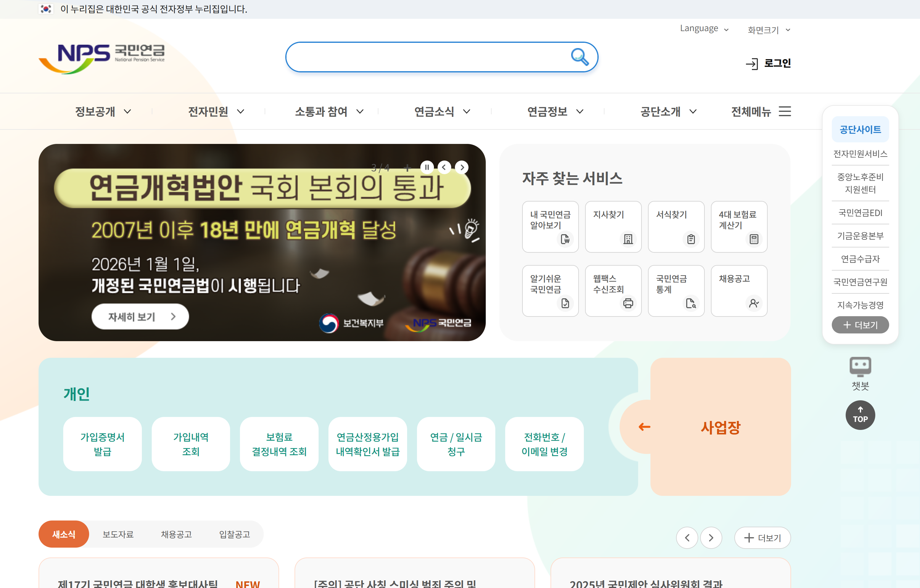Open 알기쉬운 국민연금 tile
920x588 pixels.
click(x=550, y=291)
